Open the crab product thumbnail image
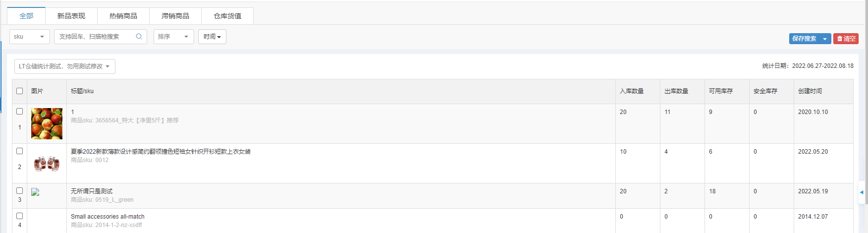The height and width of the screenshot is (233, 868). 47,163
